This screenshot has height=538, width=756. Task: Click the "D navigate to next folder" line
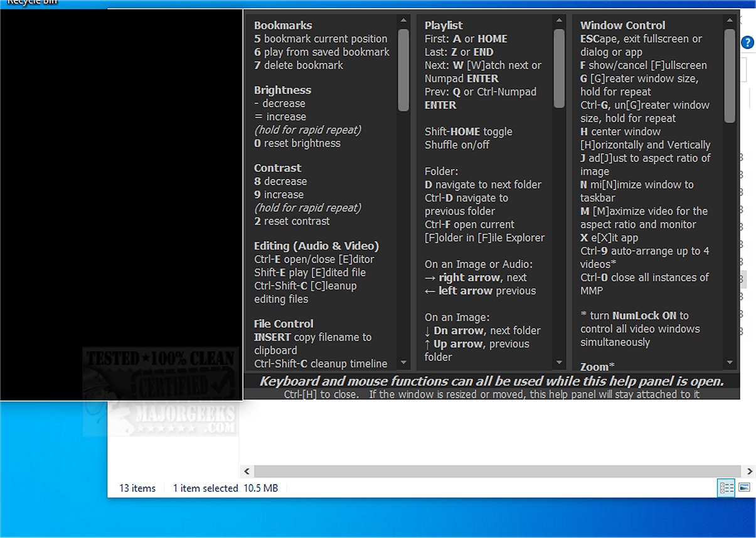[x=483, y=185]
